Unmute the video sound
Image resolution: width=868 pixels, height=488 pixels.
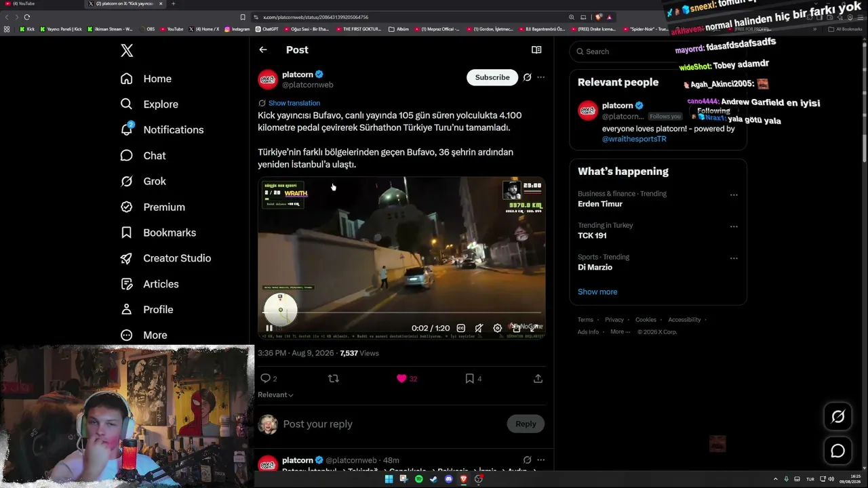pyautogui.click(x=479, y=328)
